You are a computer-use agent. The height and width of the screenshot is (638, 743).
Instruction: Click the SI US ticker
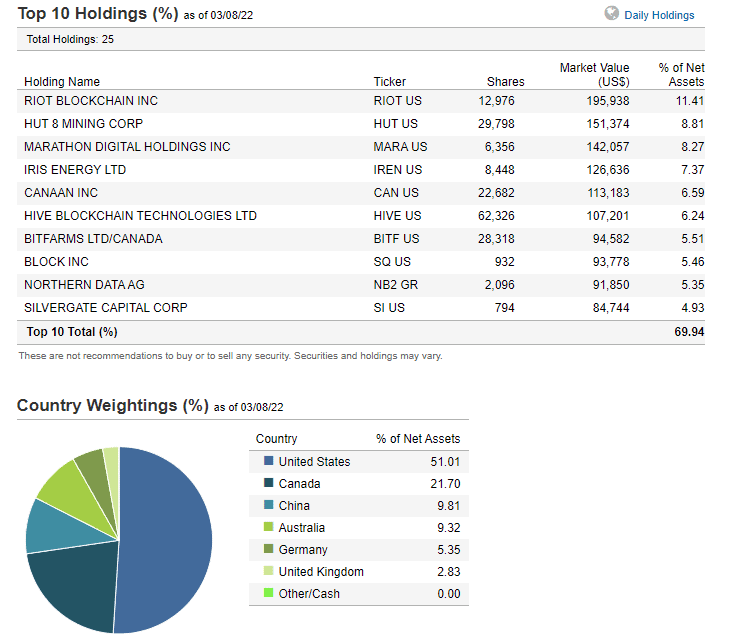point(389,308)
